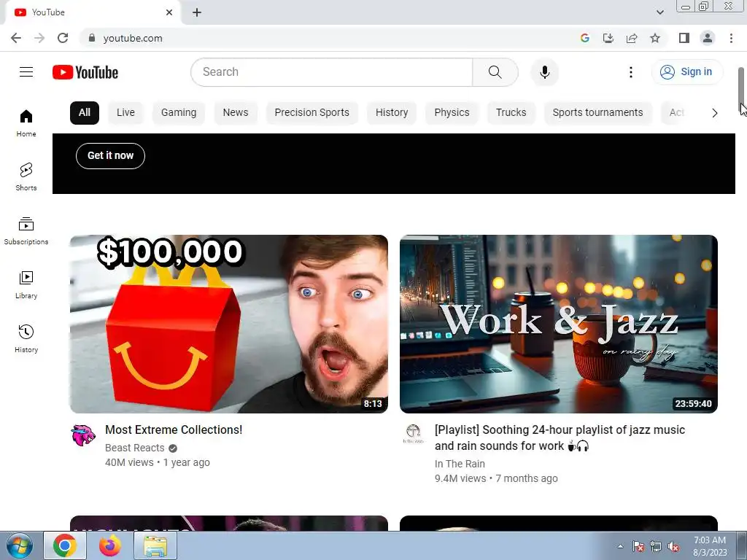The image size is (747, 560).
Task: Select the All filter chip
Action: (85, 113)
